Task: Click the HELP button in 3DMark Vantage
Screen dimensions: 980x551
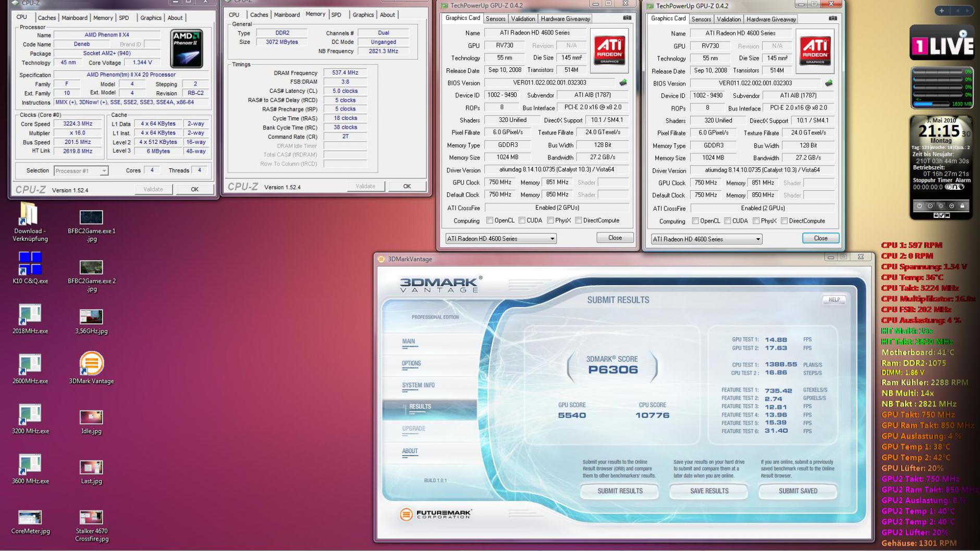Action: tap(834, 300)
